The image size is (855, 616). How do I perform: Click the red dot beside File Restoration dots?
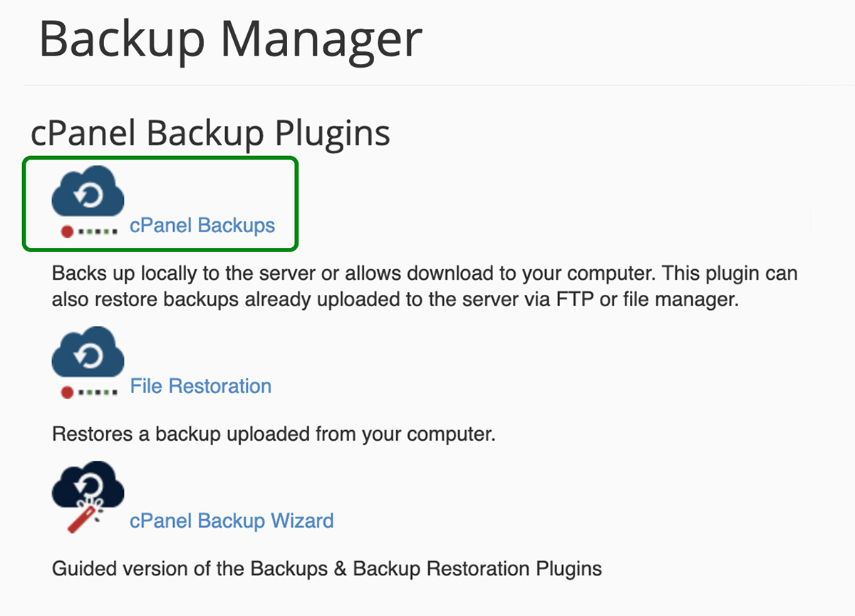66,392
